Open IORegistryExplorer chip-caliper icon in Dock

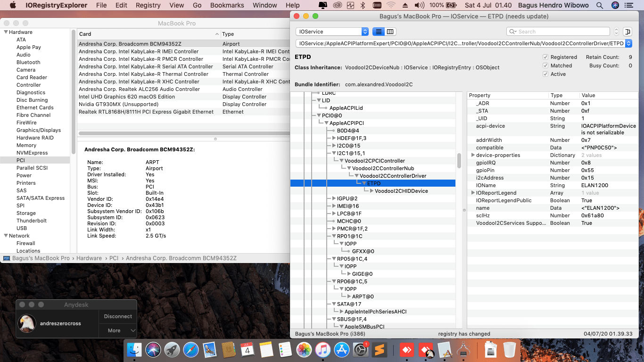(464, 350)
